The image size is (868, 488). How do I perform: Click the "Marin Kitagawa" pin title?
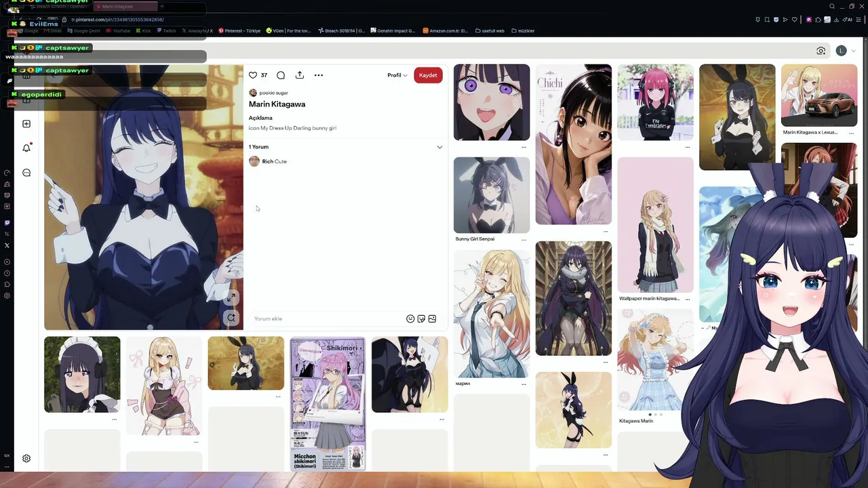[x=277, y=104]
